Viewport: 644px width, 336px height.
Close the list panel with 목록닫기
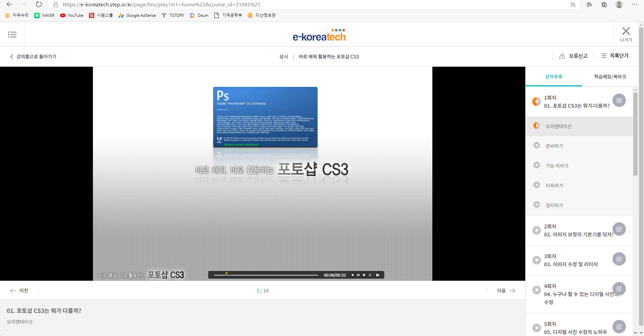615,56
